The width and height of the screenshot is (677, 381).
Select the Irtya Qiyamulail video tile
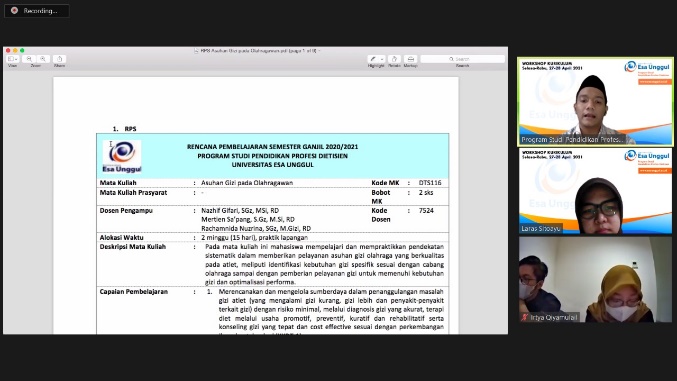pyautogui.click(x=595, y=279)
